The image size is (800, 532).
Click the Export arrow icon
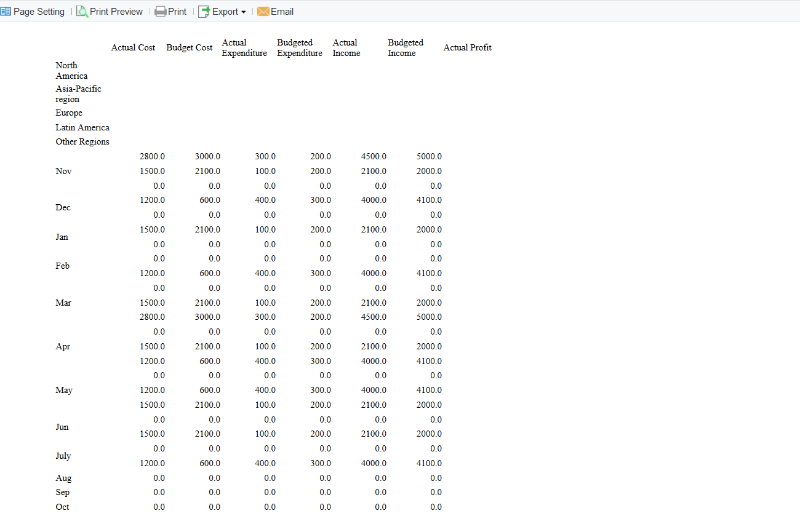pos(204,11)
